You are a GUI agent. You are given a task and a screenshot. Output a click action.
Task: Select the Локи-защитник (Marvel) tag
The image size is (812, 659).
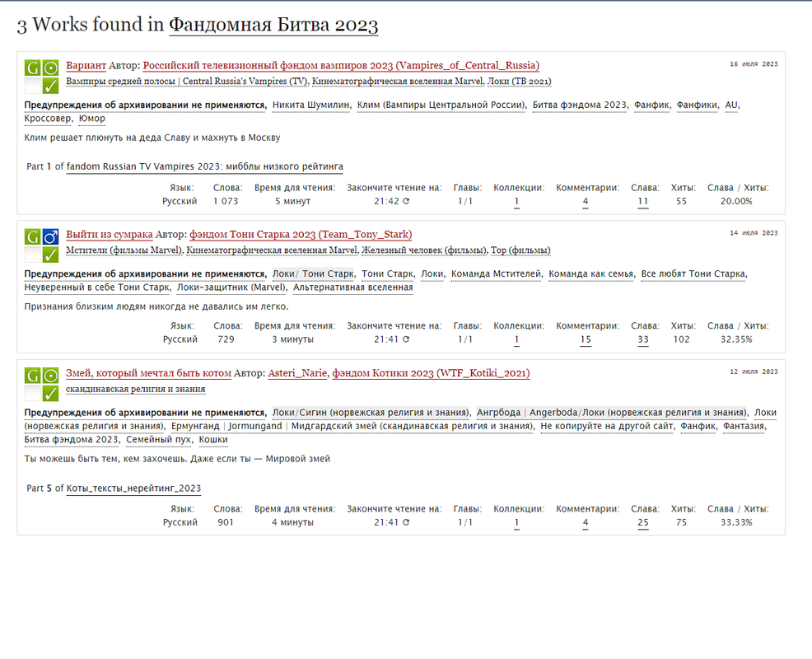coord(231,287)
